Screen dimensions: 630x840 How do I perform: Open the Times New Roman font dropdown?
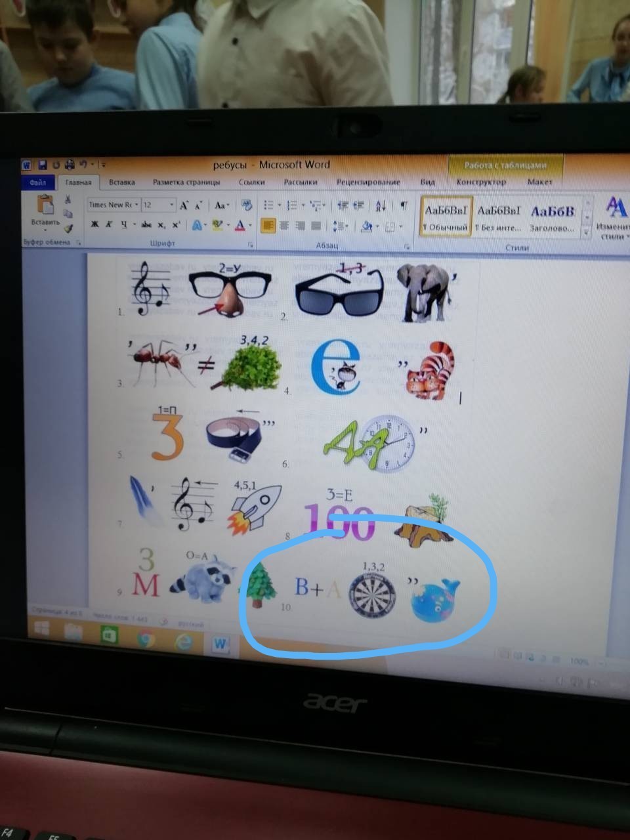(x=136, y=205)
